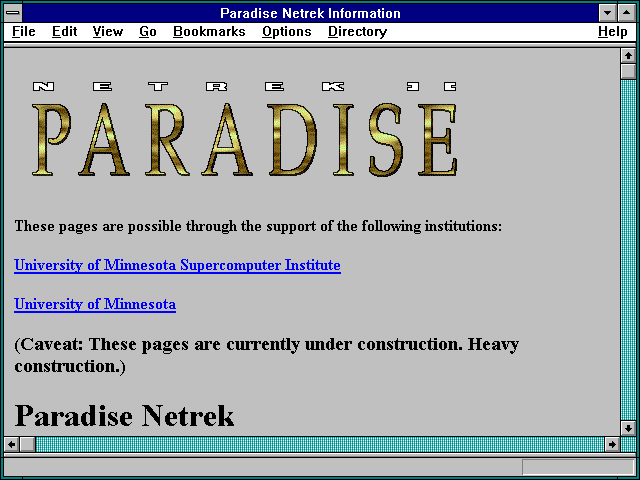Screen dimensions: 640x480
Task: Click the 'Paradise Netrek' heading text
Action: tap(124, 416)
